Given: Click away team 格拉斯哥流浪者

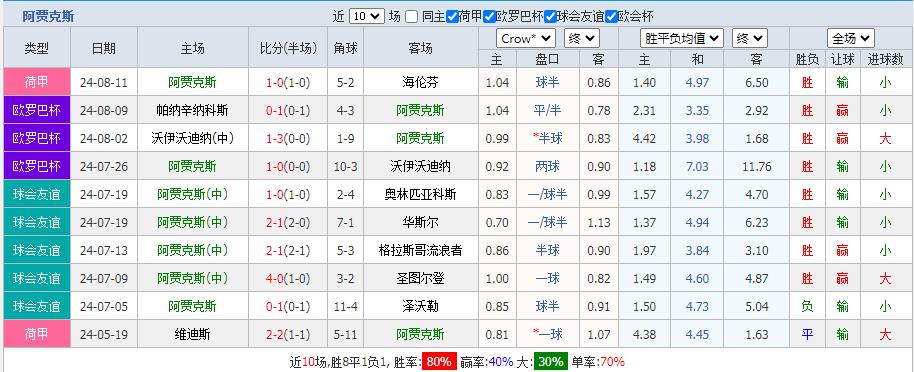Looking at the screenshot, I should coord(420,250).
